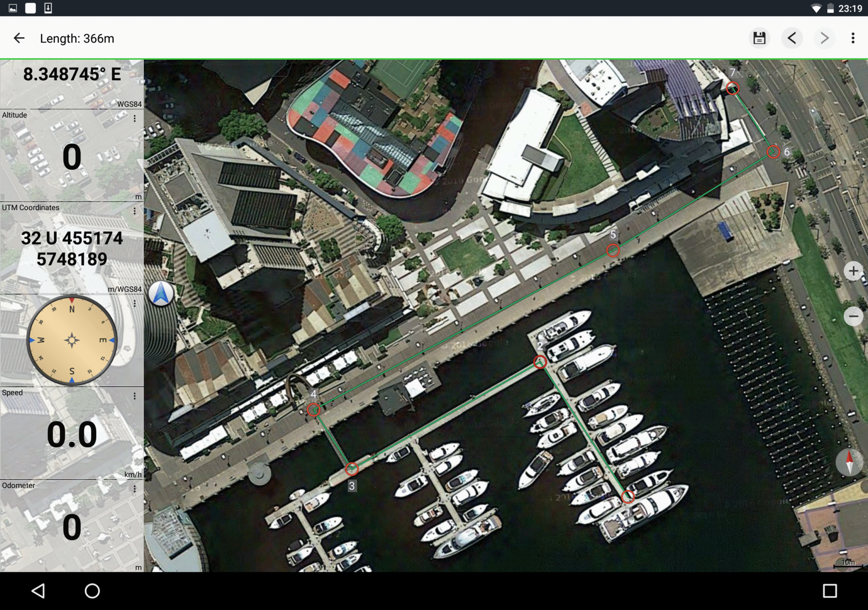This screenshot has width=868, height=610.
Task: Select waypoint 2 on the map
Action: coord(539,362)
